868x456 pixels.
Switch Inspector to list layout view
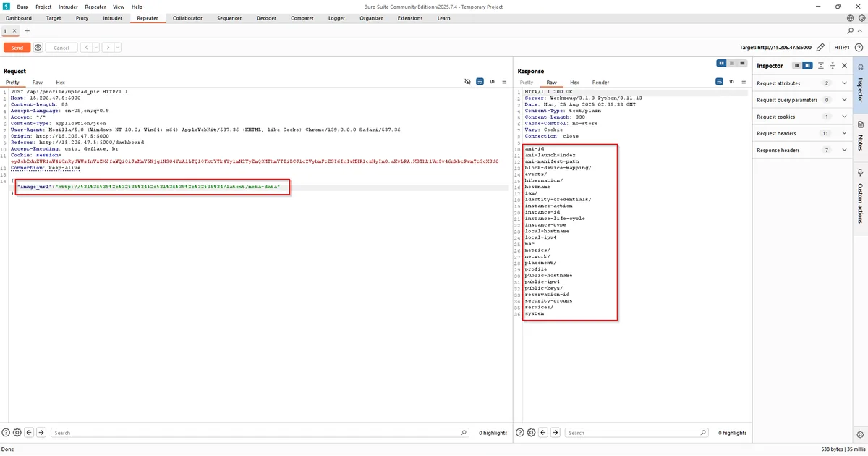[x=797, y=65]
